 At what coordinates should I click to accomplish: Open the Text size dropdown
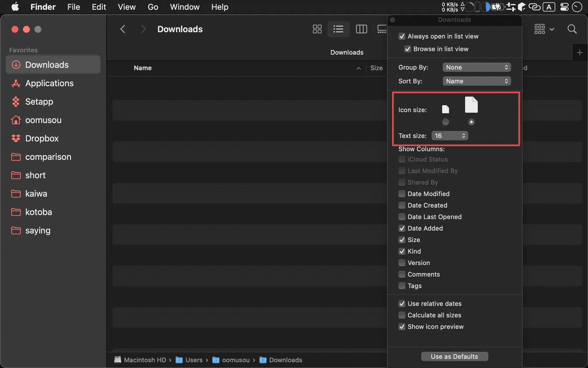450,136
